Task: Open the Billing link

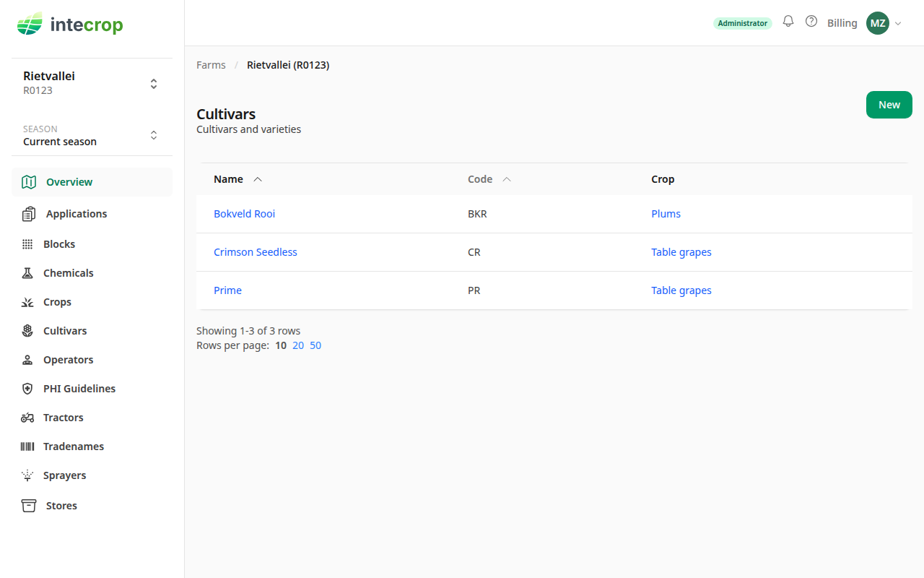Action: [x=842, y=23]
